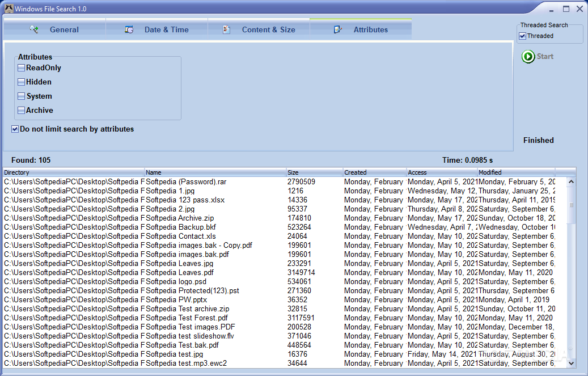Select the Softpedia Leaves.pdf result

point(280,272)
